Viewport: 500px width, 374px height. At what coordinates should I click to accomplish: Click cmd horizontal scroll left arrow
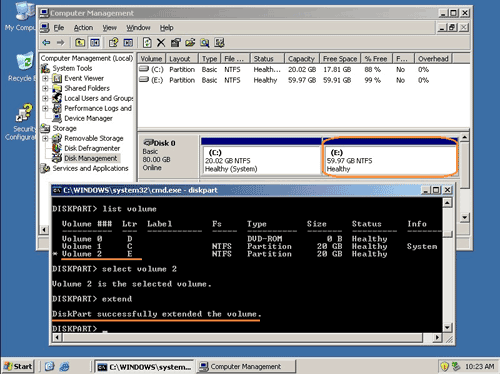pos(57,338)
